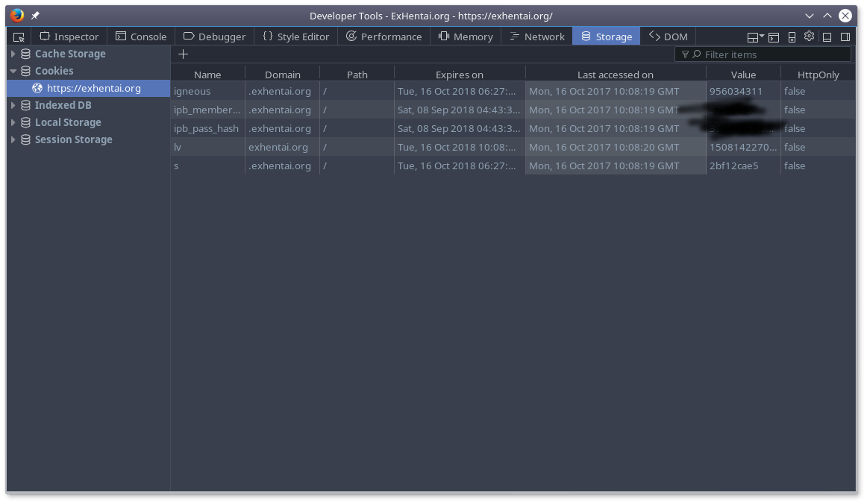
Task: Dock developer tools to side
Action: 845,37
